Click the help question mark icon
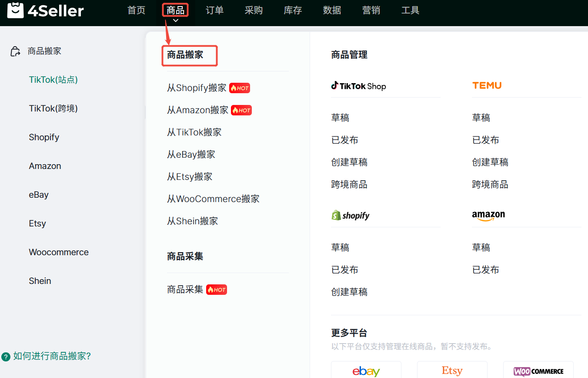Screen dimensions: 588x378 tap(6, 357)
